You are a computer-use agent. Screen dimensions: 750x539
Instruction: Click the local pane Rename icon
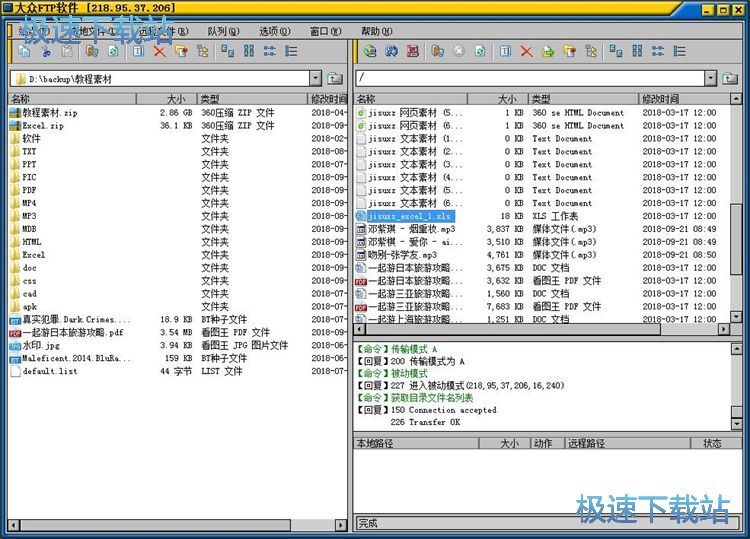click(138, 51)
